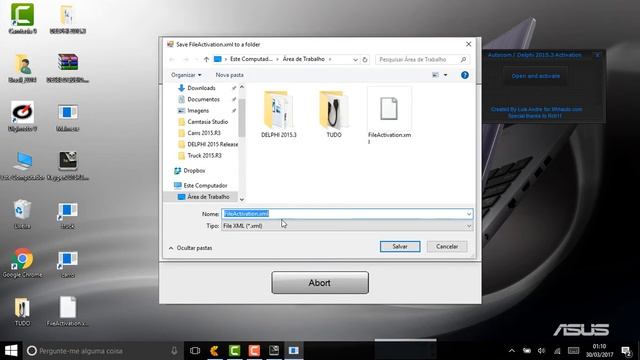This screenshot has width=640, height=360.
Task: Open Camtasia desktop shortcut icon
Action: pyautogui.click(x=22, y=19)
